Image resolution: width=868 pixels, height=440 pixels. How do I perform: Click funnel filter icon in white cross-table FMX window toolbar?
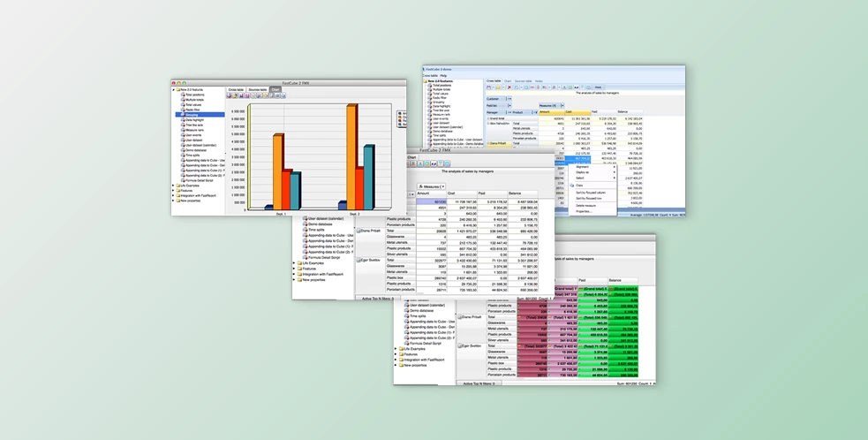(441, 163)
